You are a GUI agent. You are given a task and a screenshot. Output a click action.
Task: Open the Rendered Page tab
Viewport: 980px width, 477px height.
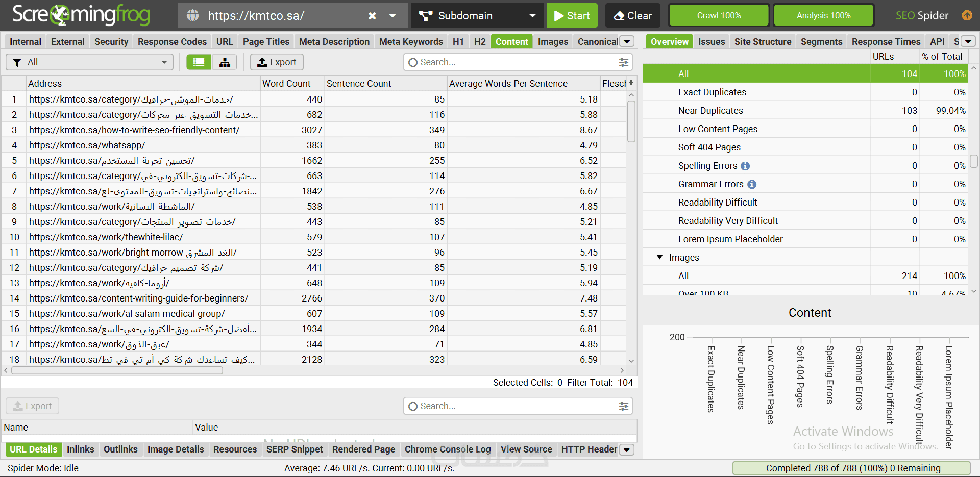(x=363, y=449)
